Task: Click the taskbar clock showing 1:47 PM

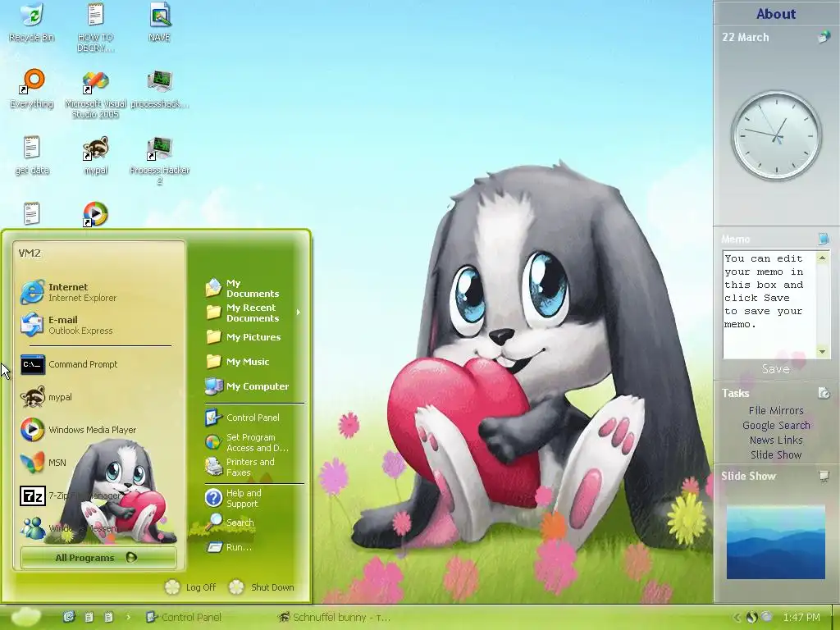Action: [801, 617]
